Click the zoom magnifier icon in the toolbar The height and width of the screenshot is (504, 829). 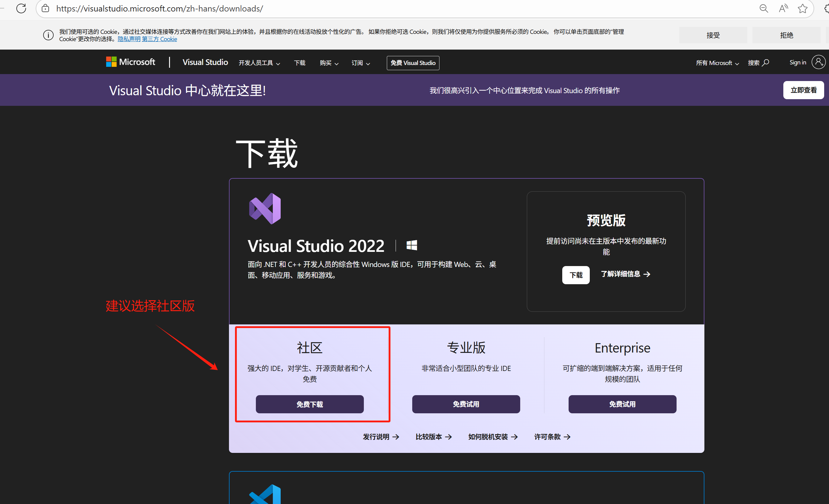coord(763,8)
